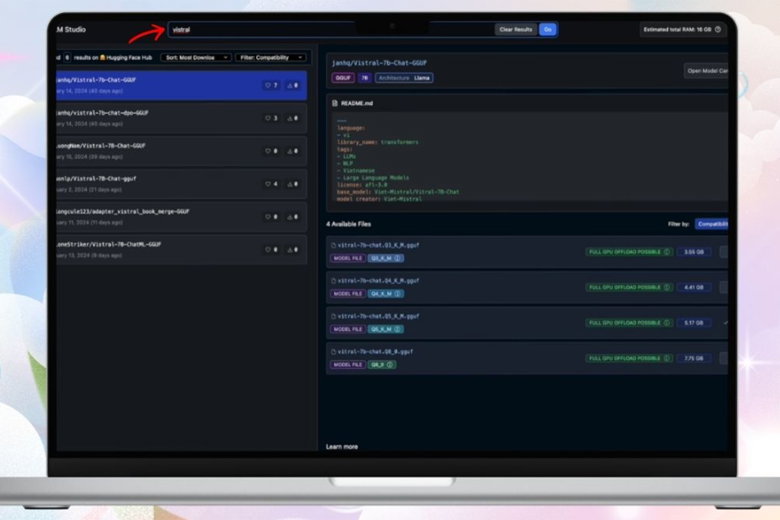Click the Clear Results button
Screen dimensions: 780x520
515,30
